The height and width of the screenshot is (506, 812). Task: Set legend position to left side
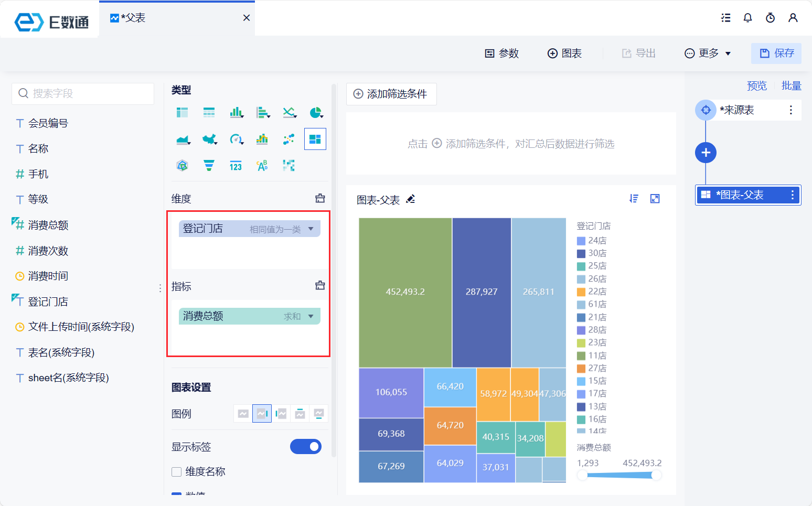click(x=281, y=414)
